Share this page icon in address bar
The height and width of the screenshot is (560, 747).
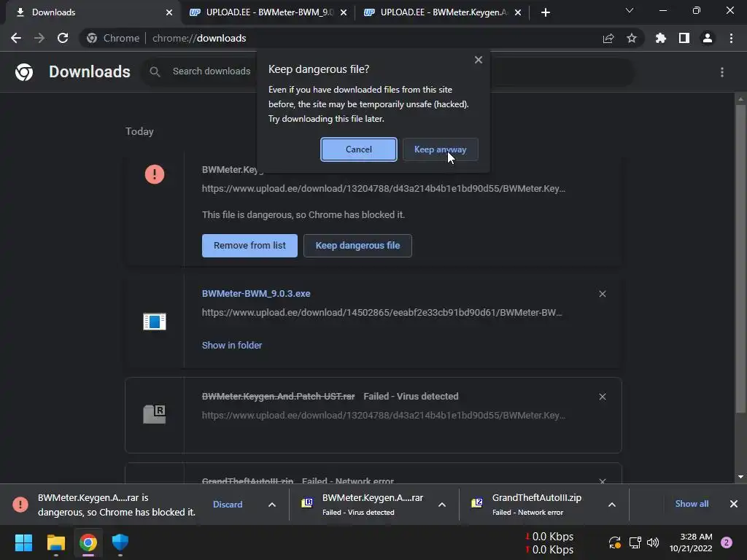coord(608,39)
